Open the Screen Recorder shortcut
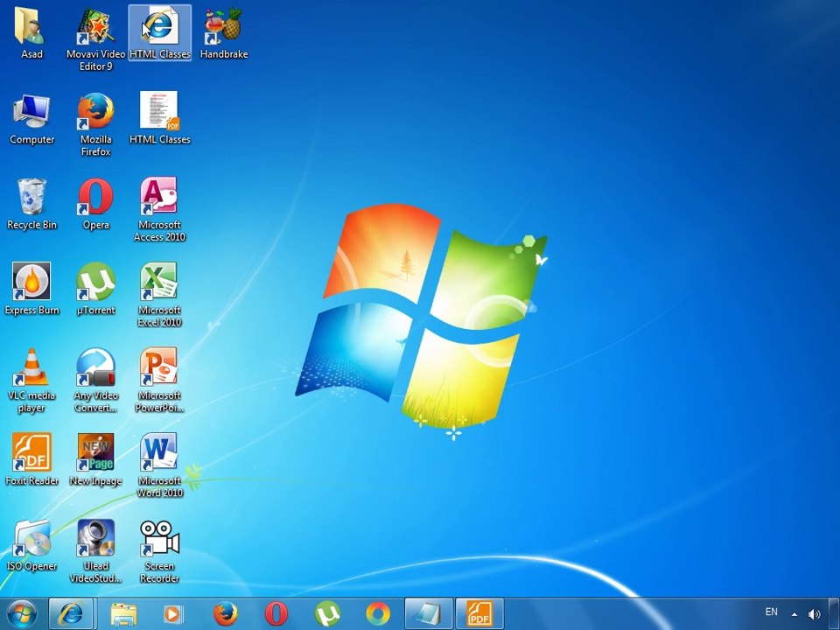 tap(159, 550)
